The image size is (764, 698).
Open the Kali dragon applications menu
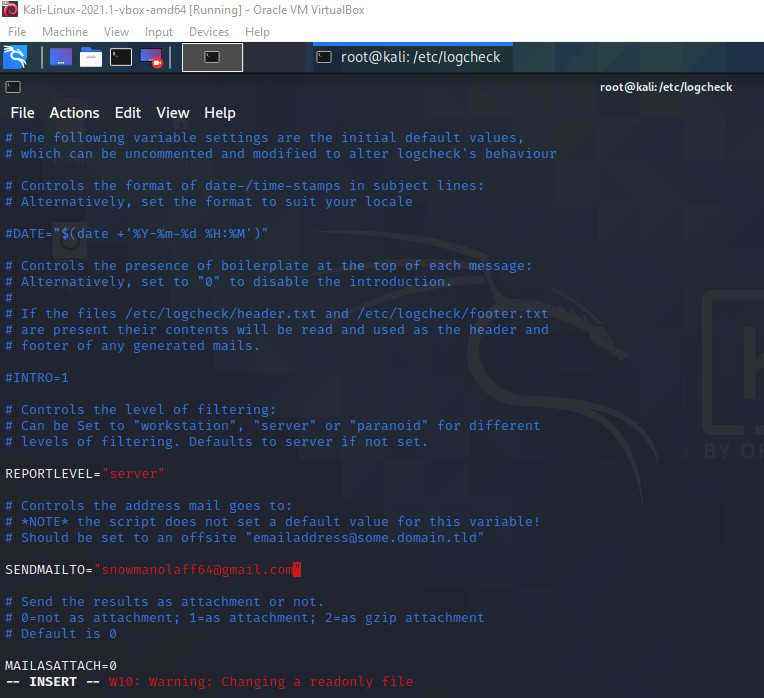point(15,57)
